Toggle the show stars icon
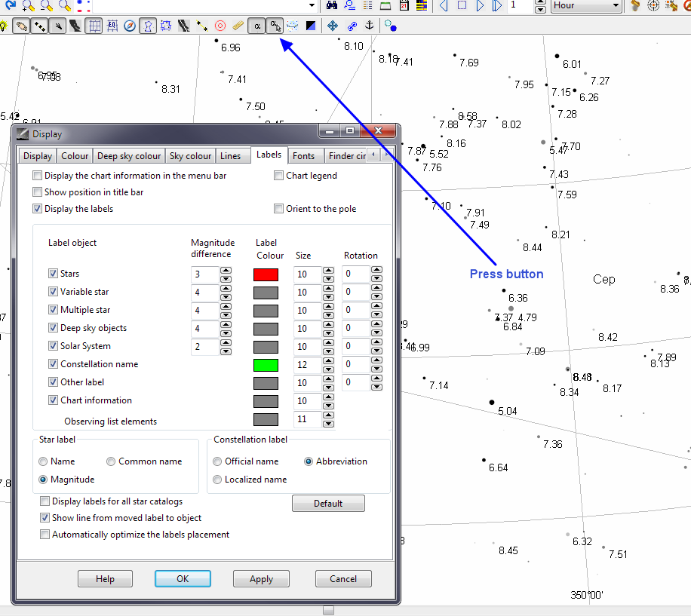Image resolution: width=691 pixels, height=616 pixels. click(x=40, y=26)
